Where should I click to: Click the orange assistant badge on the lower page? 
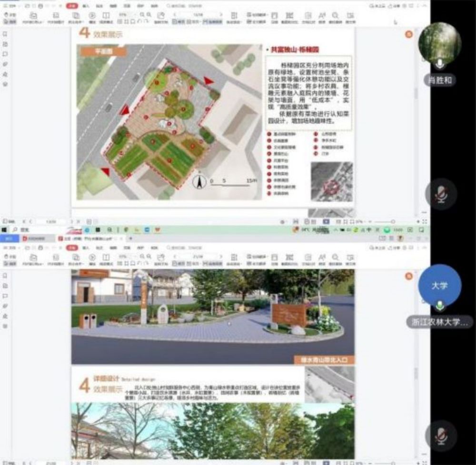tap(408, 276)
